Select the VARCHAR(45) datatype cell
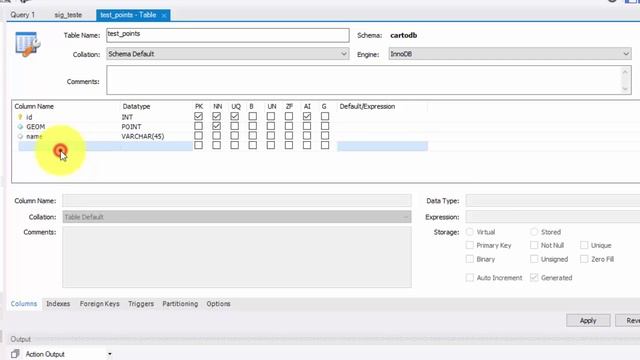Image resolution: width=640 pixels, height=360 pixels. [143, 136]
